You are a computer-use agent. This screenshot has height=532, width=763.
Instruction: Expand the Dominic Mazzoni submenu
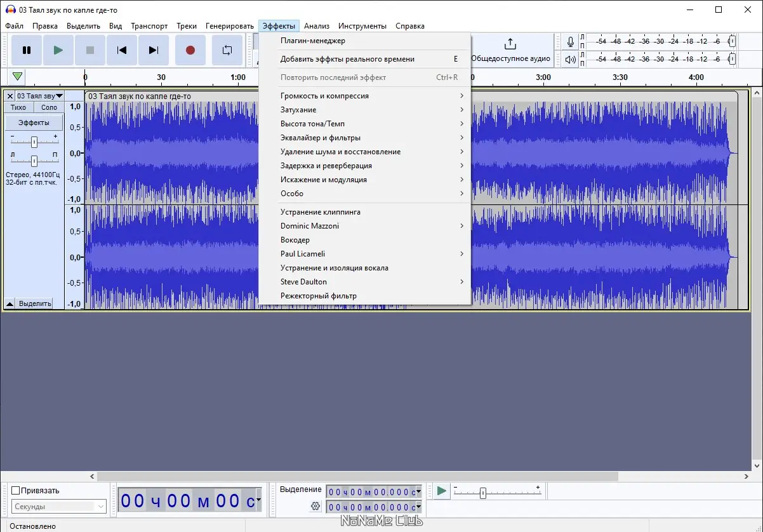365,226
